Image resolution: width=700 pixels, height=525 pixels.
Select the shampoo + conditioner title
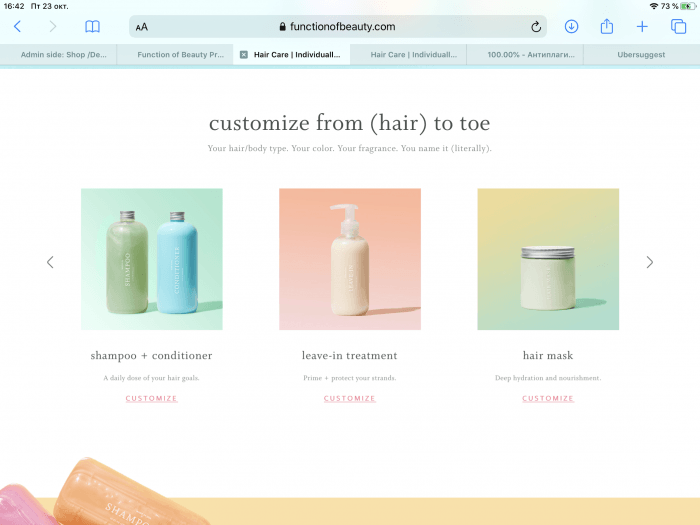pos(151,355)
